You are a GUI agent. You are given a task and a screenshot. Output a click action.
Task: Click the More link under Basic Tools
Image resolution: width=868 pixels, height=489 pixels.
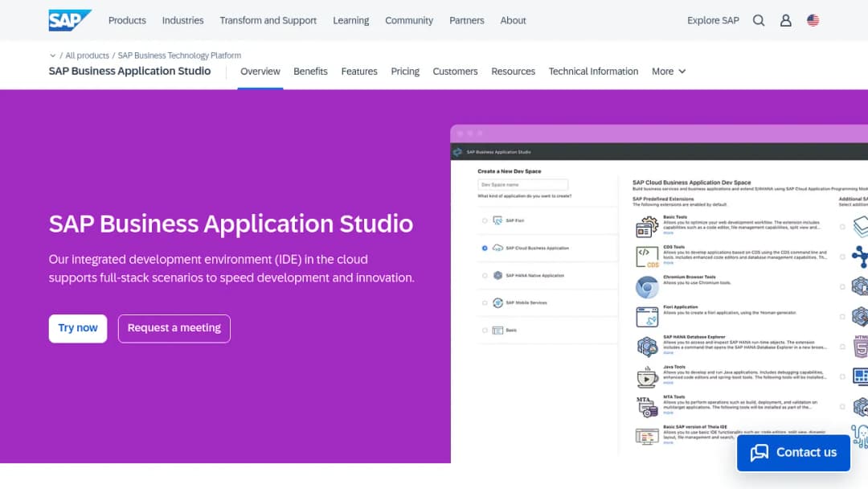point(668,233)
